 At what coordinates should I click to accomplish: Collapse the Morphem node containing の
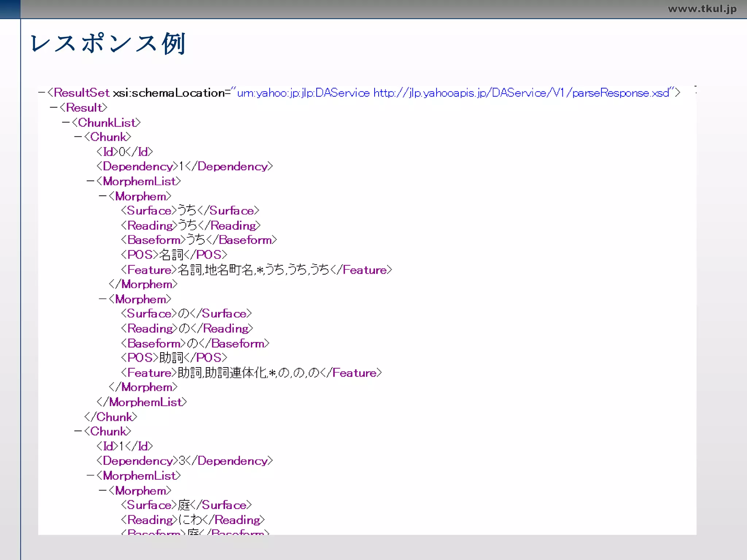tap(102, 299)
